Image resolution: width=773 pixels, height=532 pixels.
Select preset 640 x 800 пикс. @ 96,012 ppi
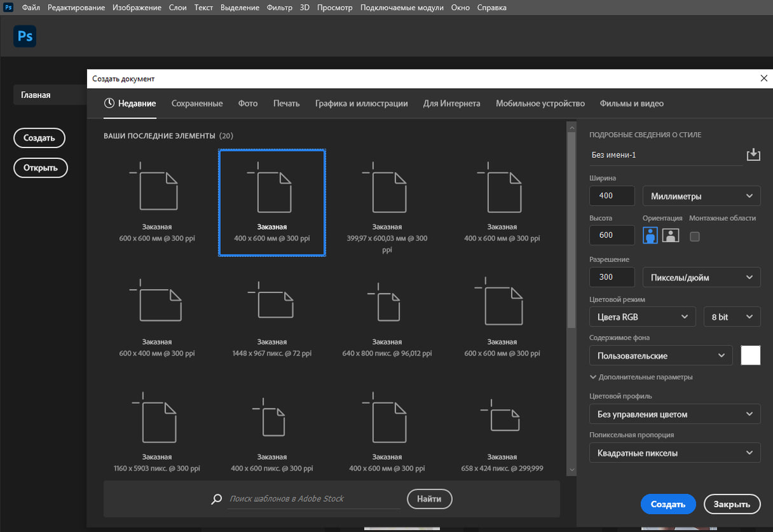coord(387,317)
